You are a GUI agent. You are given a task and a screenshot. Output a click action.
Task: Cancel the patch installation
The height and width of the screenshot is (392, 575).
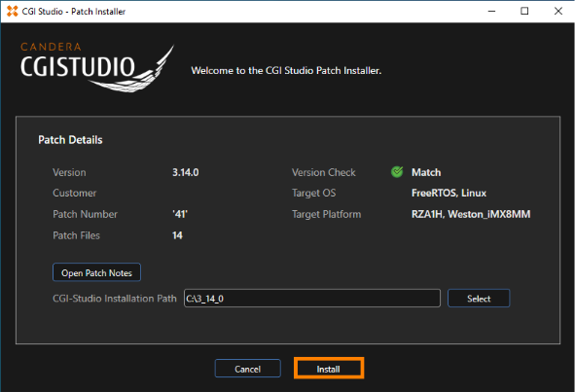(x=247, y=369)
